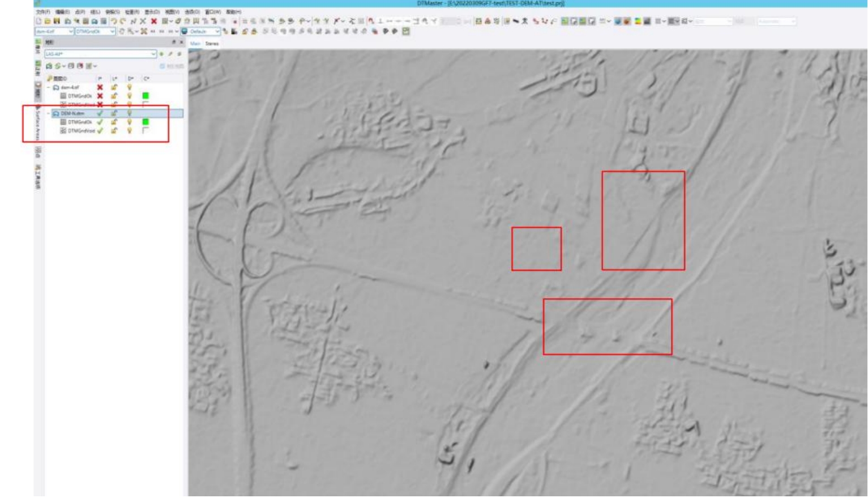Click the New file icon in toolbar
This screenshot has height=498, width=868.
point(39,22)
